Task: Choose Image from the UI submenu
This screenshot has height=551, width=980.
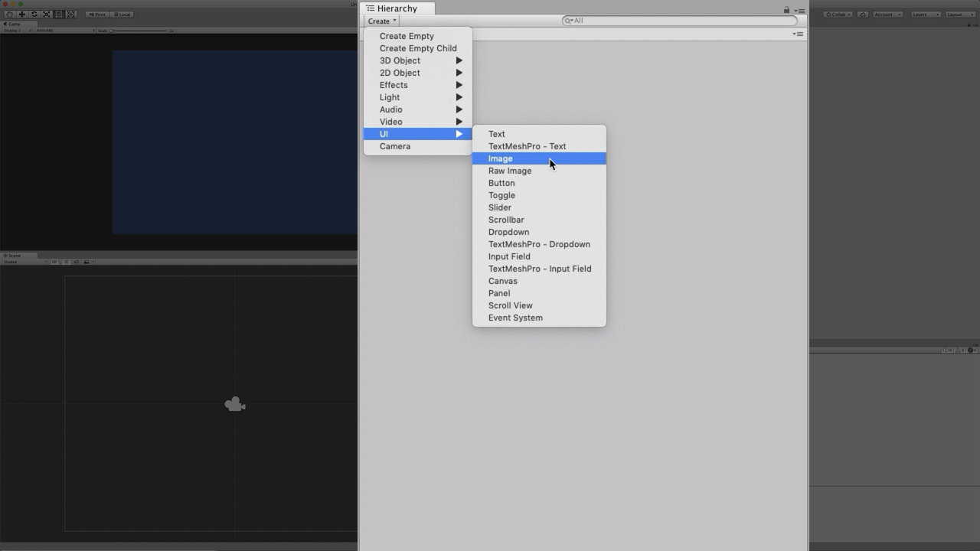Action: 501,158
